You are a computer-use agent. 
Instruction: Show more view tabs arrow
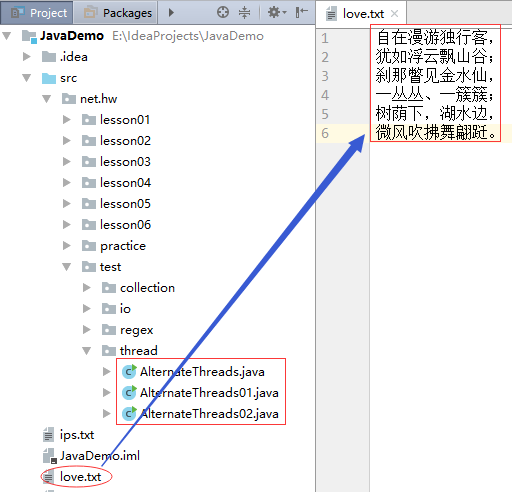coord(171,13)
